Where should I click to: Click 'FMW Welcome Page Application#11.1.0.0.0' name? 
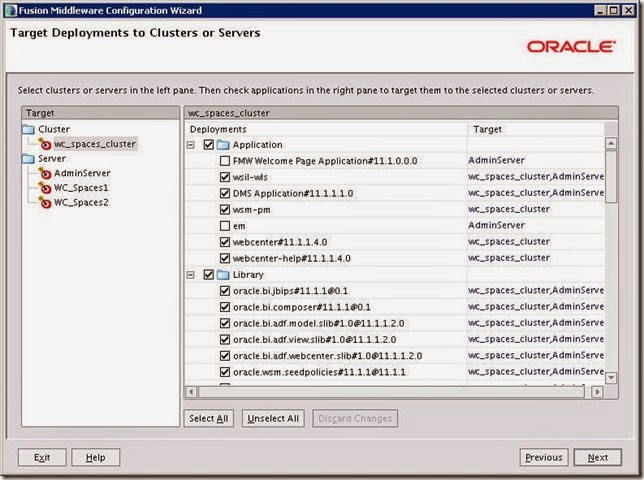pyautogui.click(x=325, y=161)
